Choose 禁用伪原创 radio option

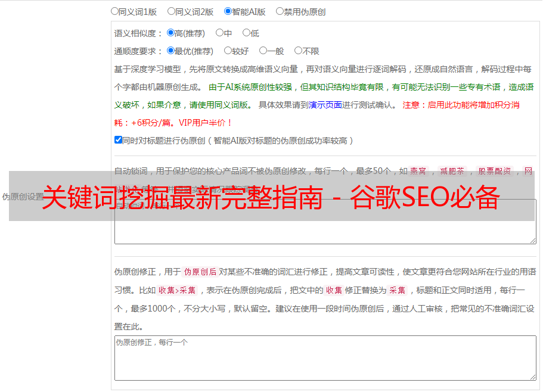tap(280, 11)
